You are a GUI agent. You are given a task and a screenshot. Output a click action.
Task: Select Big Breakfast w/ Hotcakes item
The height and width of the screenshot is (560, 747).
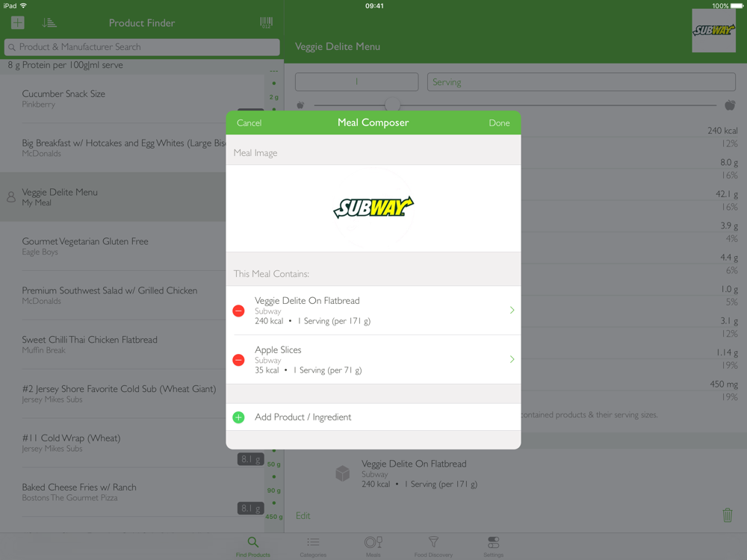tap(113, 148)
